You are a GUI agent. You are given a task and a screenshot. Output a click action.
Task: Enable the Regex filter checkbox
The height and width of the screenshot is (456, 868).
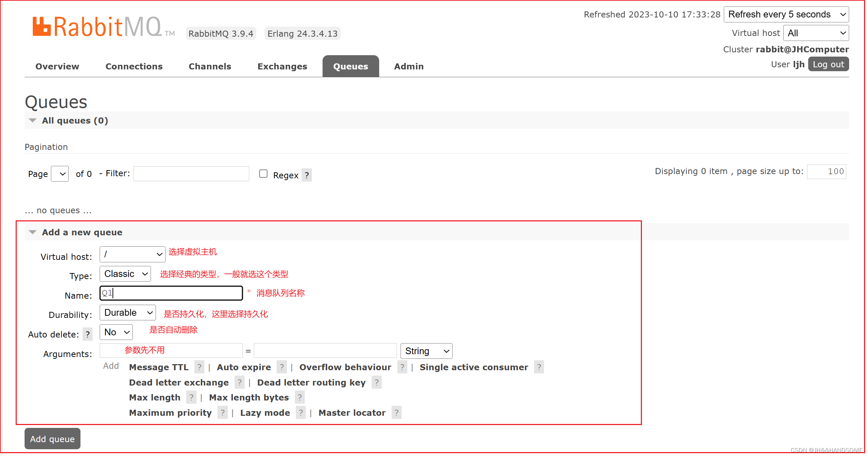(x=263, y=174)
